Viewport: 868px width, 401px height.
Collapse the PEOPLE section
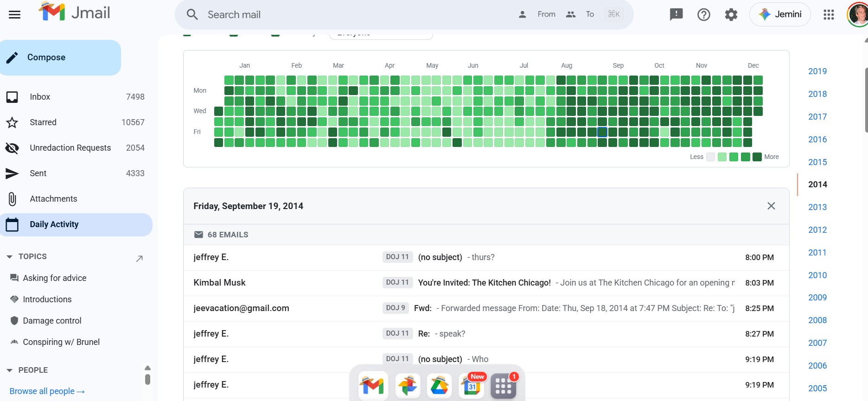(9, 370)
